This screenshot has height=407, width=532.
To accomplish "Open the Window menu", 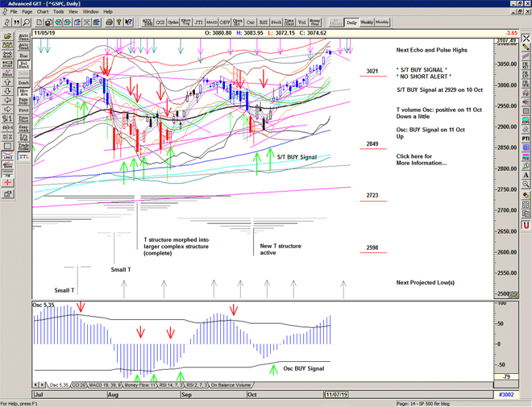I will 90,12.
